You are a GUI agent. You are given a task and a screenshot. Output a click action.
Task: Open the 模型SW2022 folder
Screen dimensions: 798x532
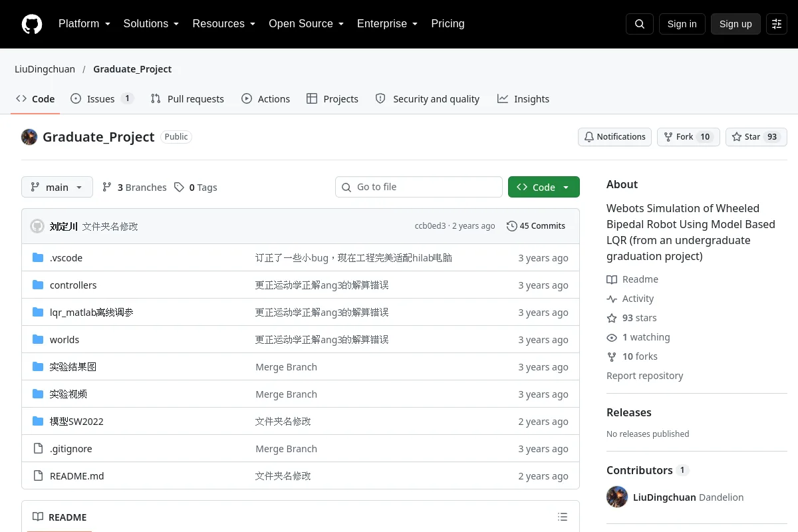click(x=76, y=422)
